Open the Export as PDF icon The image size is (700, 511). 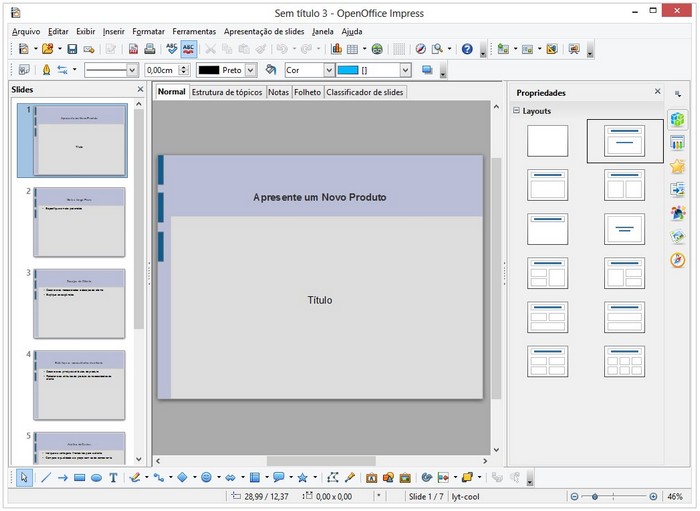(133, 49)
